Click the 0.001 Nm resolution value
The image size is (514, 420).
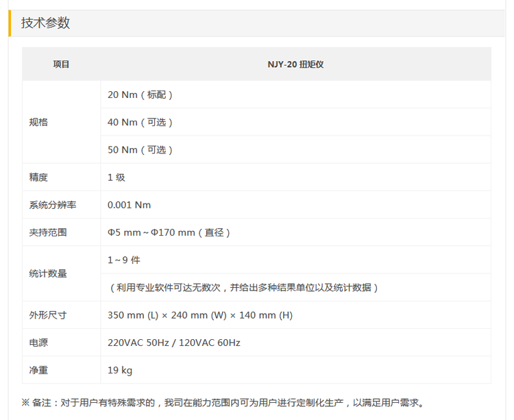click(x=129, y=205)
